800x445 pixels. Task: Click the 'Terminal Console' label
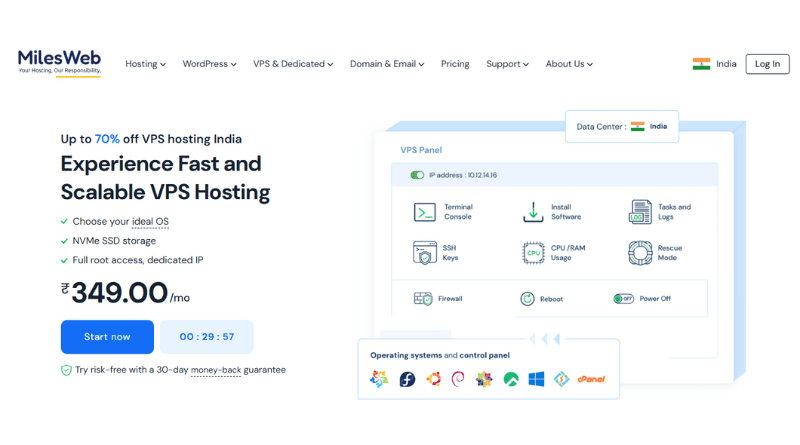[458, 212]
